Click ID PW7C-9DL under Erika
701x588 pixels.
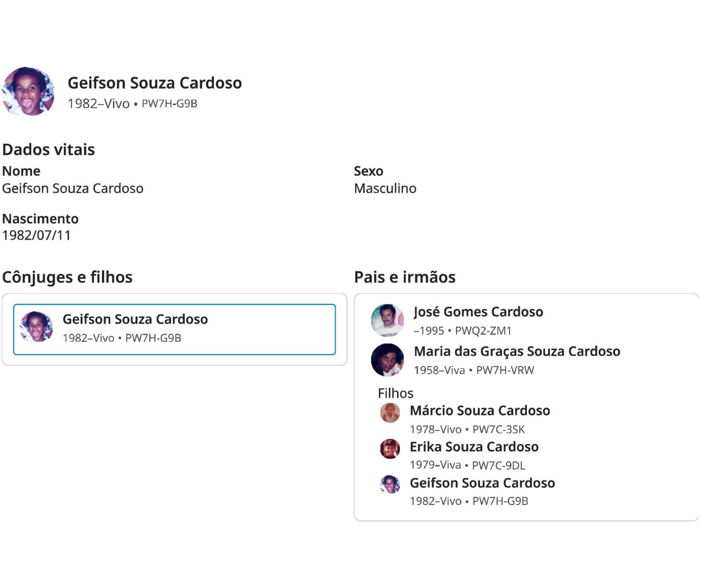(x=498, y=465)
